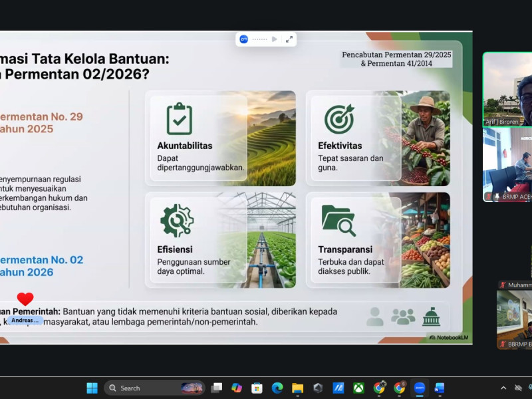Select Arif Biroren's video thumbnail
The width and height of the screenshot is (532, 399).
coord(507,88)
